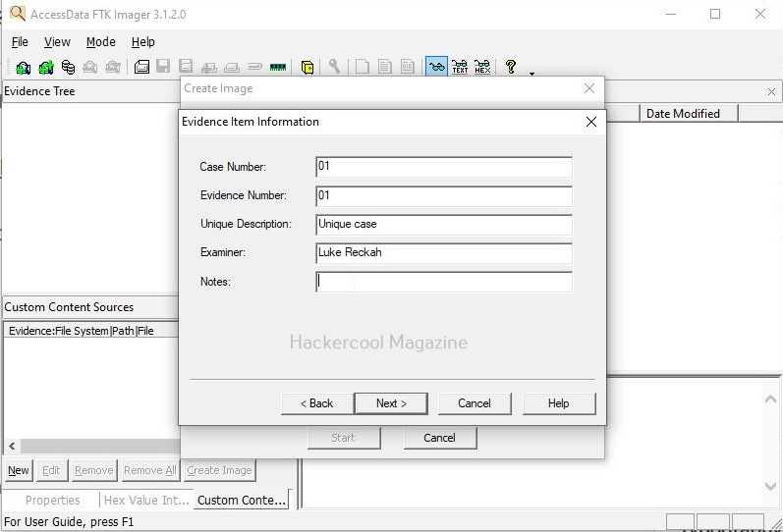783x532 pixels.
Task: Click the Add Evidence Item toolbar icon
Action: point(23,67)
